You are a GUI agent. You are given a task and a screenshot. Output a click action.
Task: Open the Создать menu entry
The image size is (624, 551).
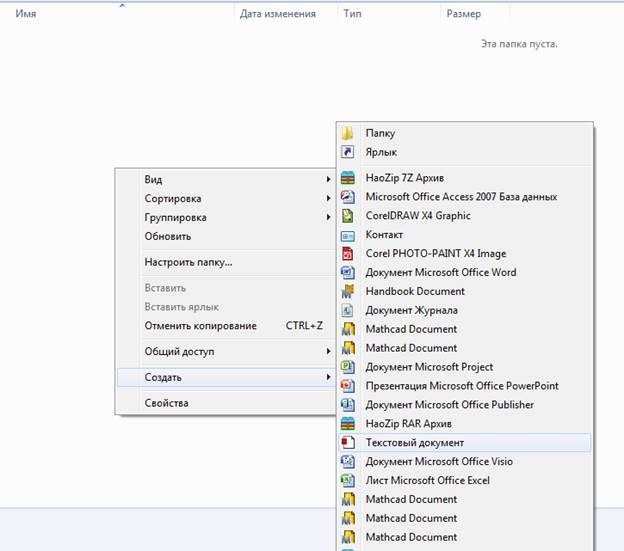click(226, 377)
